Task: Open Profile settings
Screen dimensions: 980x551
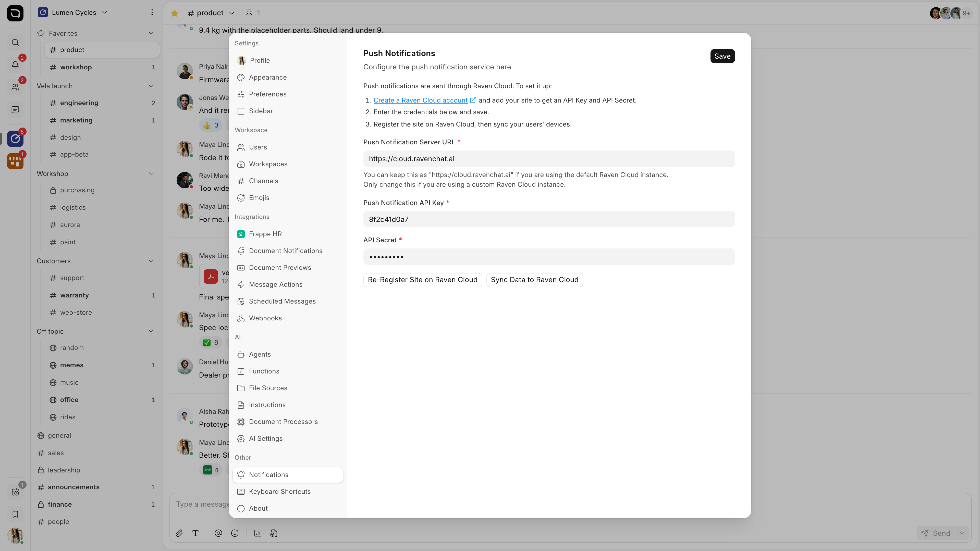Action: click(288, 60)
